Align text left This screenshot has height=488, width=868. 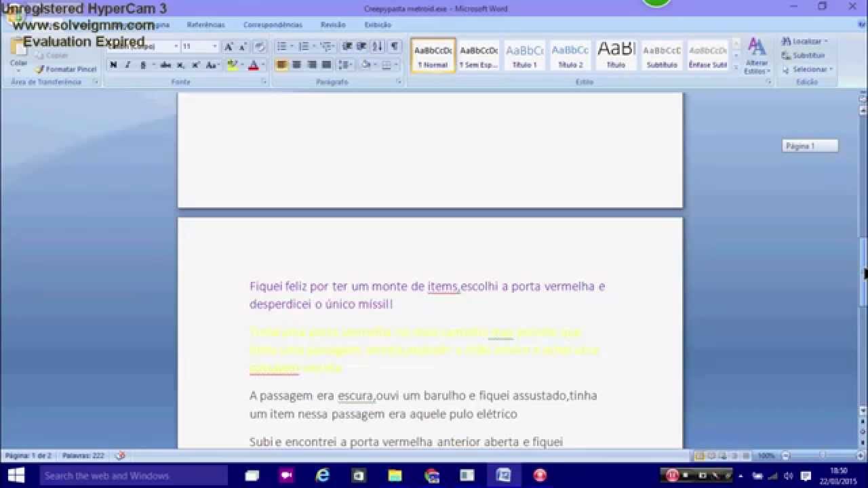pos(281,65)
